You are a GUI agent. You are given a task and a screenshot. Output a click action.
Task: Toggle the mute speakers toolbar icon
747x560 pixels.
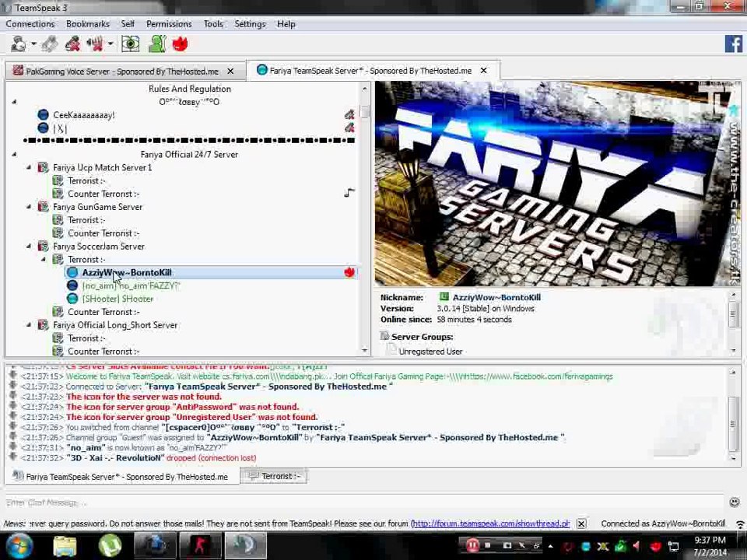[95, 44]
